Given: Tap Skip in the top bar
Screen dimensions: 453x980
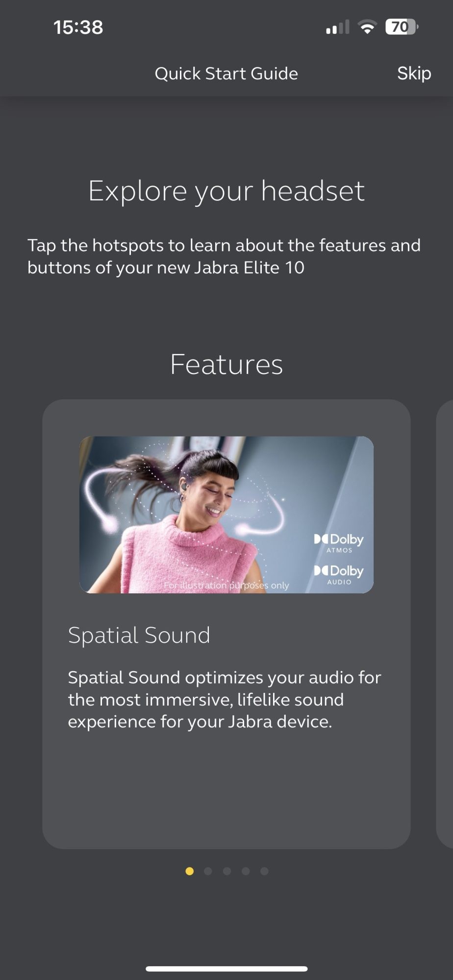Looking at the screenshot, I should (x=414, y=73).
